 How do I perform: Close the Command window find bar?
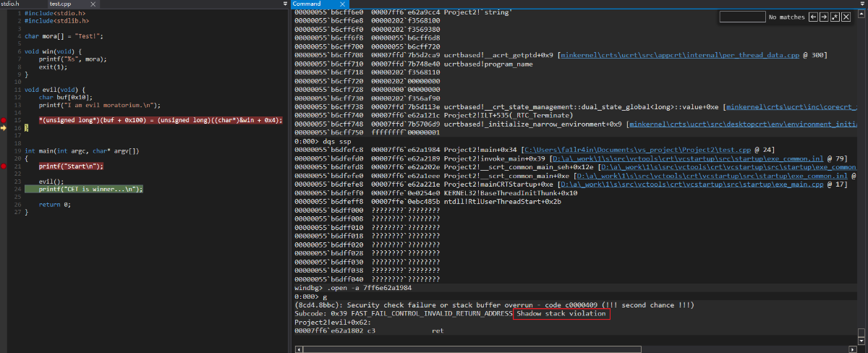(845, 16)
